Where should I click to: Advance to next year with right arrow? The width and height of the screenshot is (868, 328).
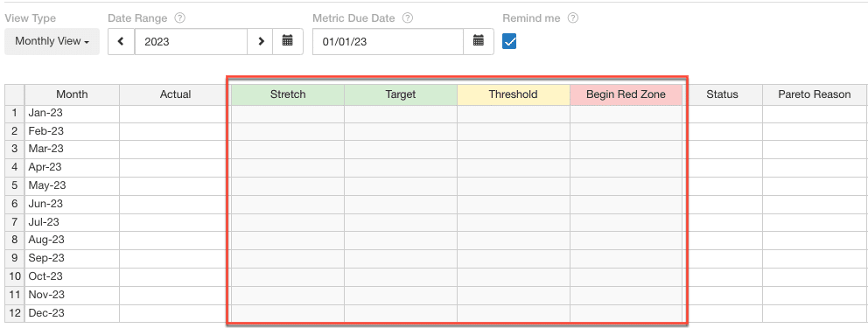tap(262, 41)
